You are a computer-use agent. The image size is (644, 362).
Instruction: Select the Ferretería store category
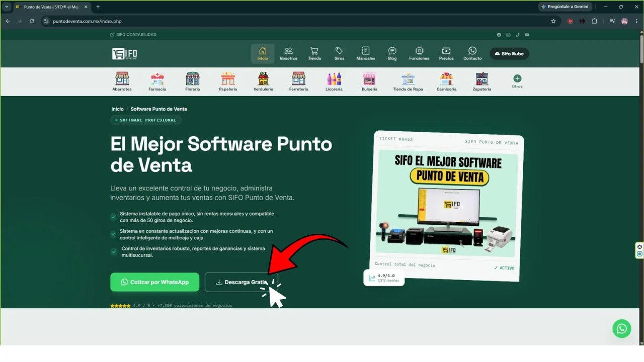298,81
